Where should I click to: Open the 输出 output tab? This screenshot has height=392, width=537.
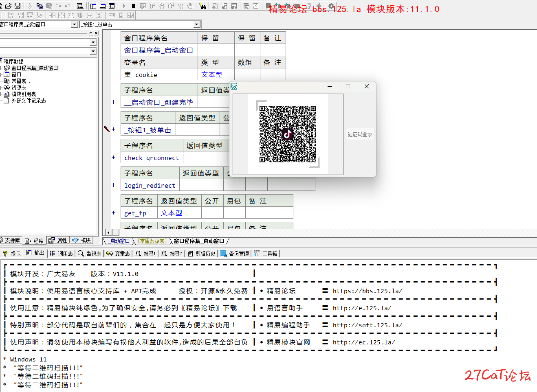tap(35, 253)
